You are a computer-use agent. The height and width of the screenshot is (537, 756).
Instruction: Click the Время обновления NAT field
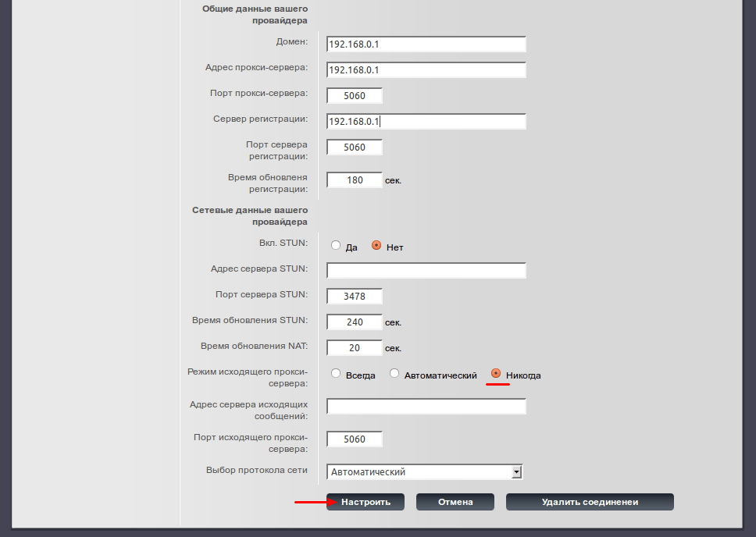coord(355,348)
